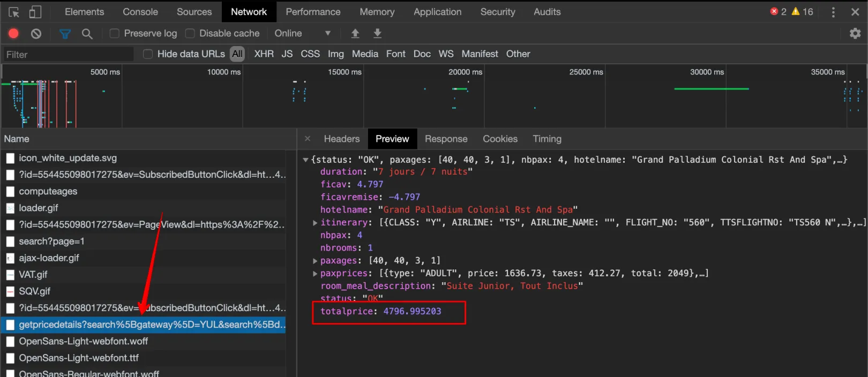
Task: Open the Sources tab
Action: click(194, 12)
